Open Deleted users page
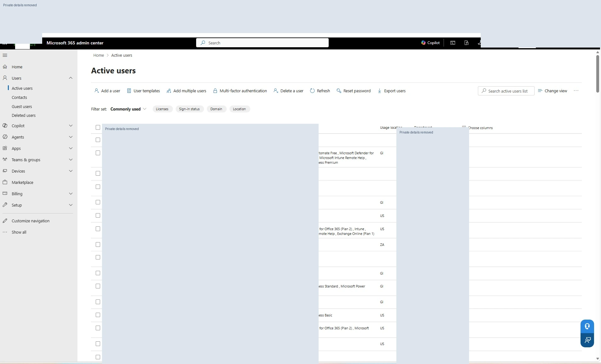 [x=24, y=115]
